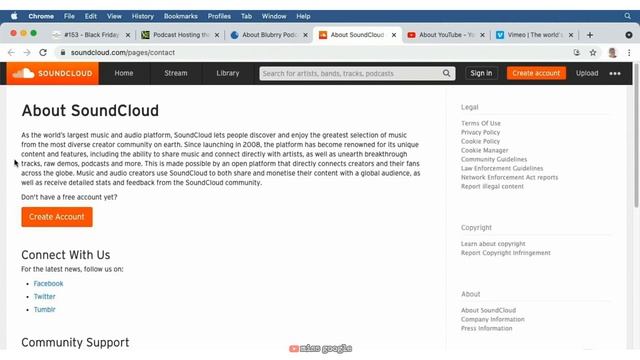Image resolution: width=640 pixels, height=360 pixels.
Task: Close the Vimeo tab
Action: coord(571,35)
